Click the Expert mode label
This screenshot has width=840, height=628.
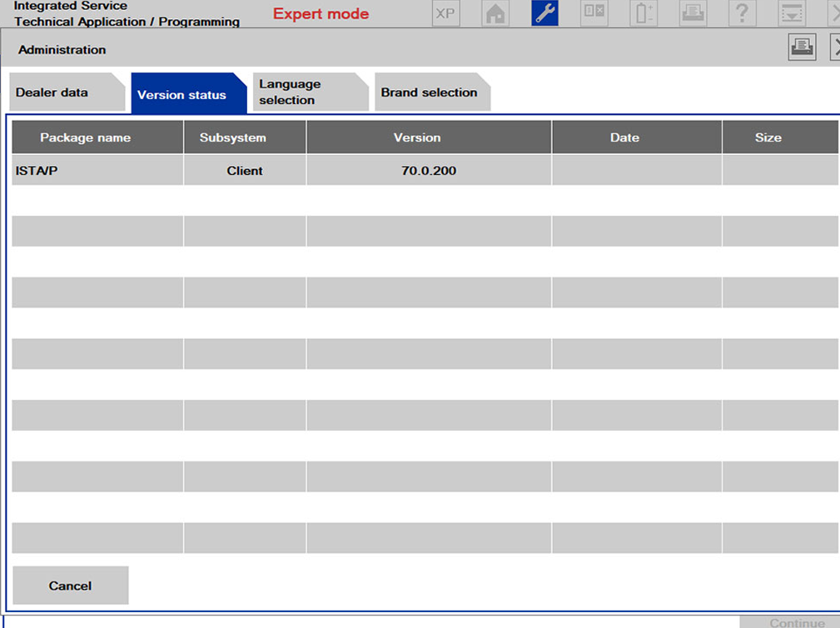(x=321, y=13)
